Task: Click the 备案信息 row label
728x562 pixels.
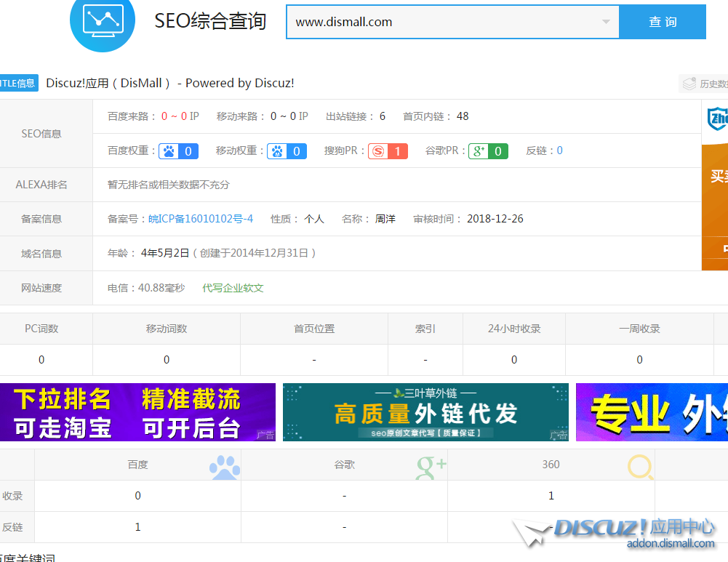Action: (41, 219)
